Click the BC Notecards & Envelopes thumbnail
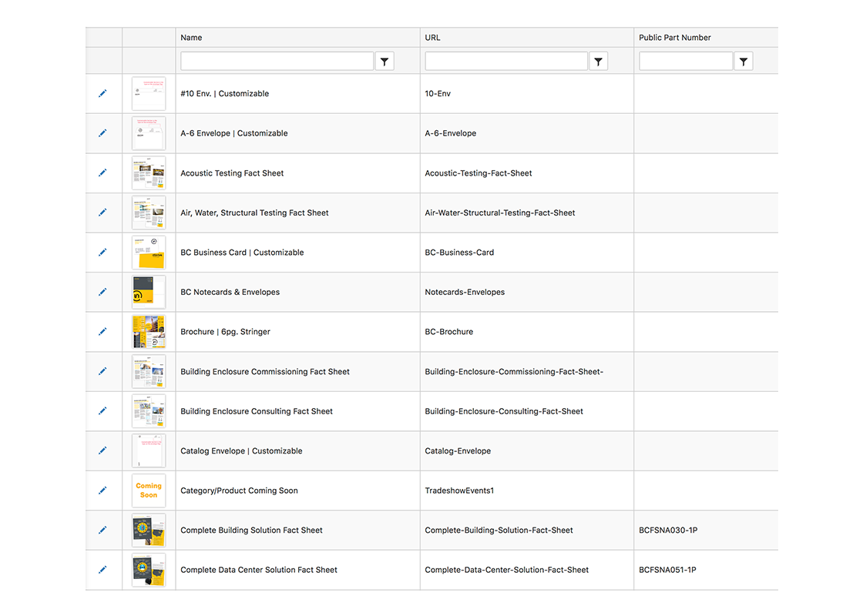Screen dimensions: 863x616 (149, 292)
